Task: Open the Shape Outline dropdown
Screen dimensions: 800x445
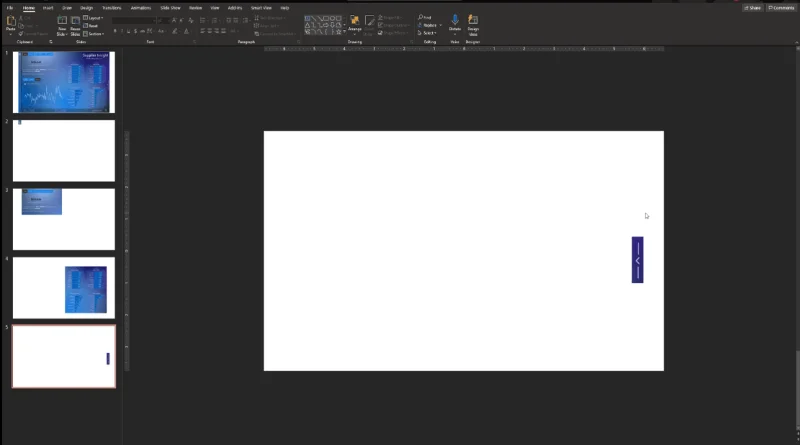Action: click(393, 25)
